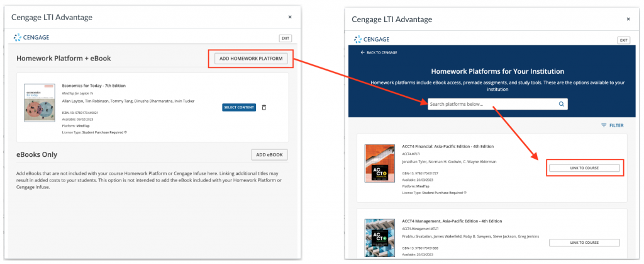This screenshot has height=264, width=644.
Task: Click LINK TO COURSE for ACCT4 Financial
Action: 584,168
